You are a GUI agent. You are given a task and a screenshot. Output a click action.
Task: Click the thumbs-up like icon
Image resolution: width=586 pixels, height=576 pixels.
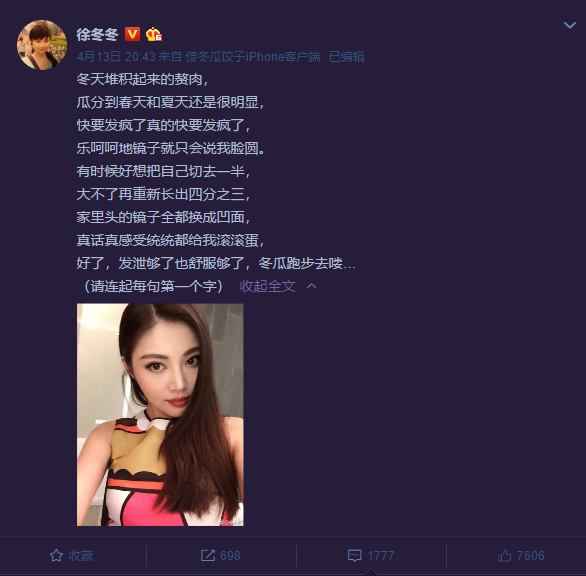click(x=505, y=555)
